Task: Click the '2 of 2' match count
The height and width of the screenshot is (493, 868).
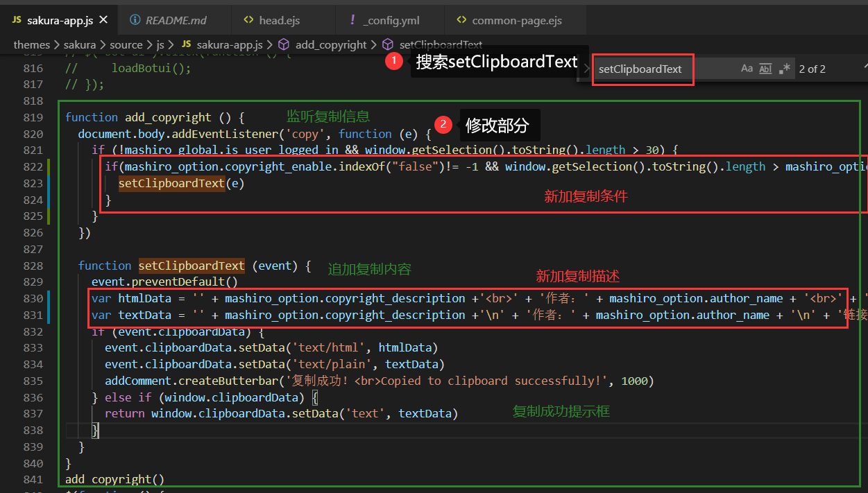Action: pyautogui.click(x=812, y=69)
